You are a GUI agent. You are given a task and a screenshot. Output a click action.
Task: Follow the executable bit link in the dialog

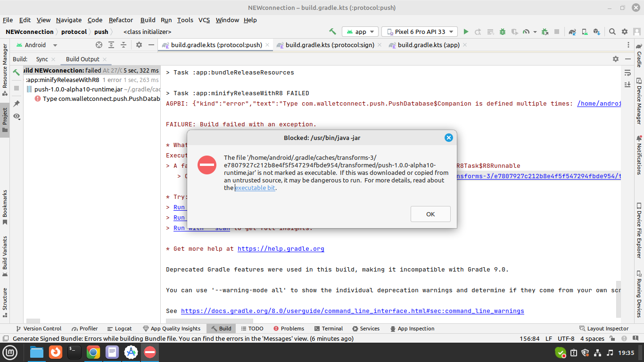pyautogui.click(x=255, y=188)
